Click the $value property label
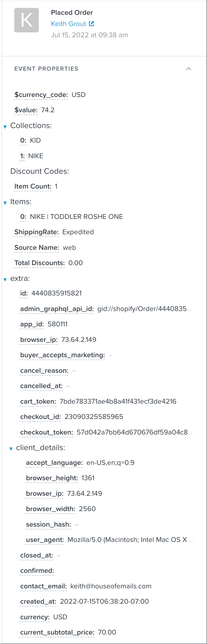Viewport: 207px width, 644px height. coord(26,110)
